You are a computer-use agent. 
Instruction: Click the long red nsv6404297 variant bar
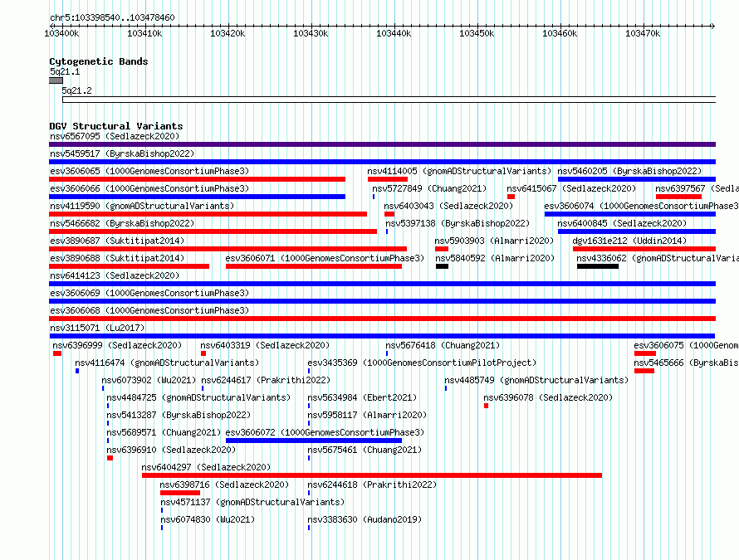372,475
